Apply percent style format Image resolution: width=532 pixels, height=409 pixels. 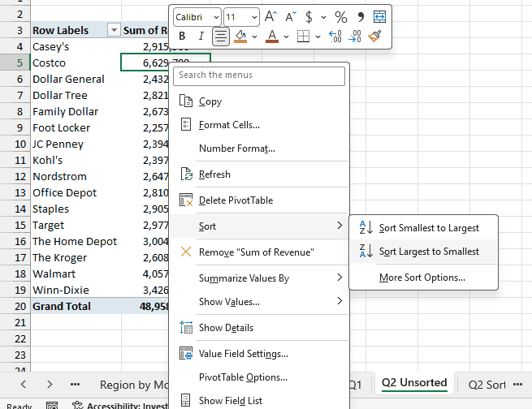[340, 16]
